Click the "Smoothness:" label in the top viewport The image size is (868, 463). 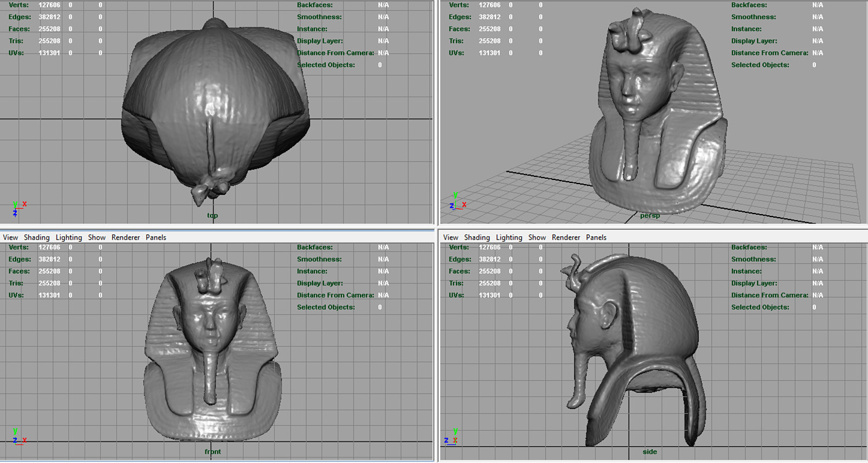(319, 17)
